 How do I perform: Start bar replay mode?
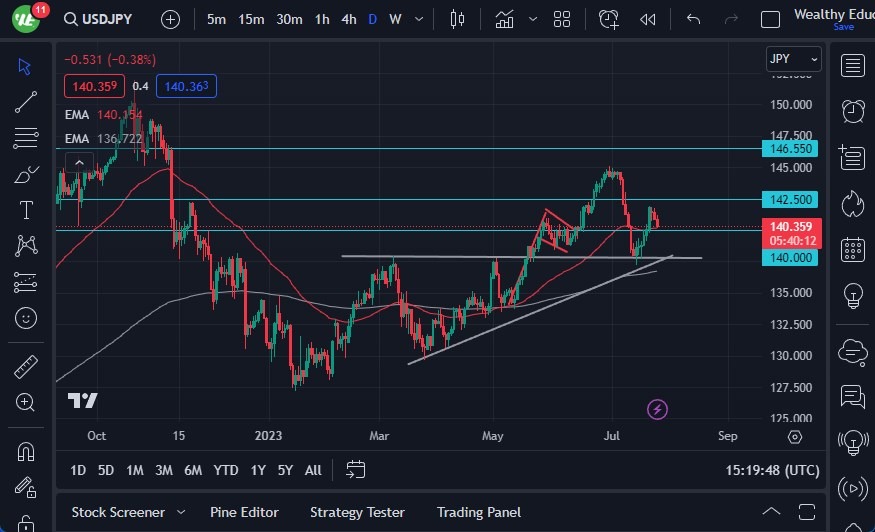point(648,19)
